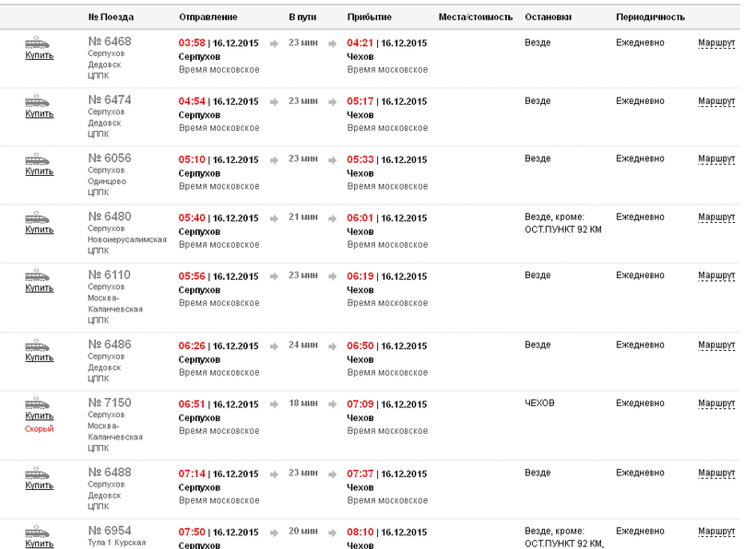Select the train icon beside № 6110
Screen dimensions: 756x549
coord(38,275)
